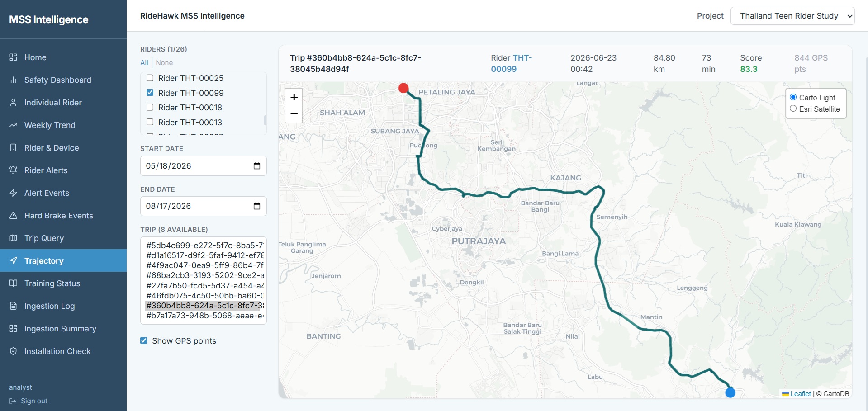Select the Carto Light basemap
The image size is (868, 411).
point(793,97)
